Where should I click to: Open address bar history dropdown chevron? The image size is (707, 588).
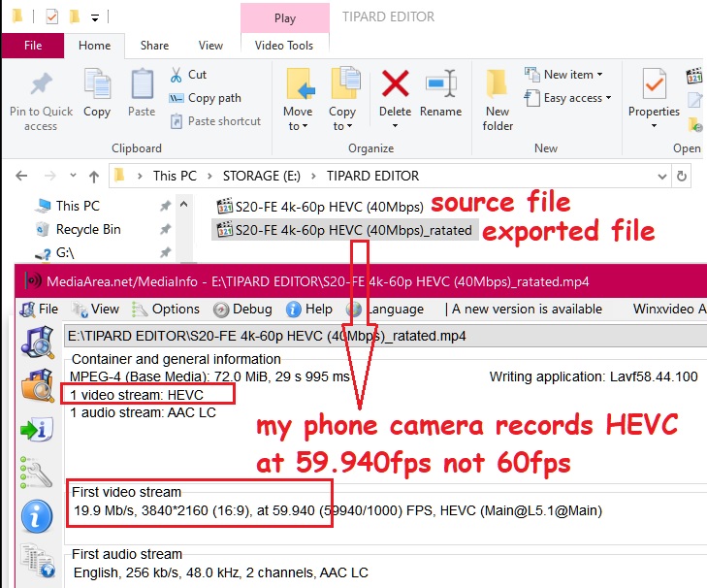[x=662, y=177]
